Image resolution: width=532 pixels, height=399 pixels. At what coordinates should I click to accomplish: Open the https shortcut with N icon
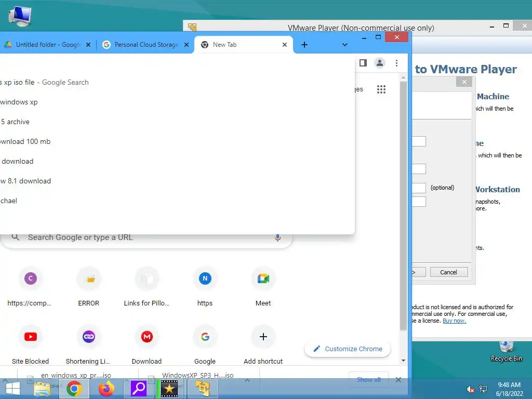[205, 287]
